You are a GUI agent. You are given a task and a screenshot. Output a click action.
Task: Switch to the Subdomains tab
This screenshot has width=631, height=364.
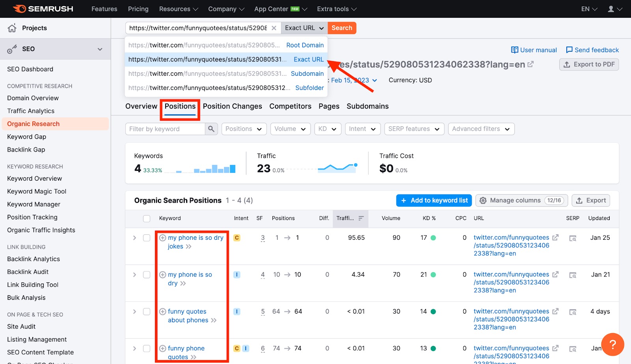pyautogui.click(x=368, y=106)
